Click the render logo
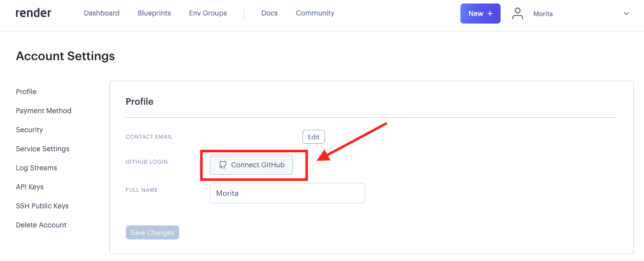Viewport: 644px width, 261px height. 33,13
